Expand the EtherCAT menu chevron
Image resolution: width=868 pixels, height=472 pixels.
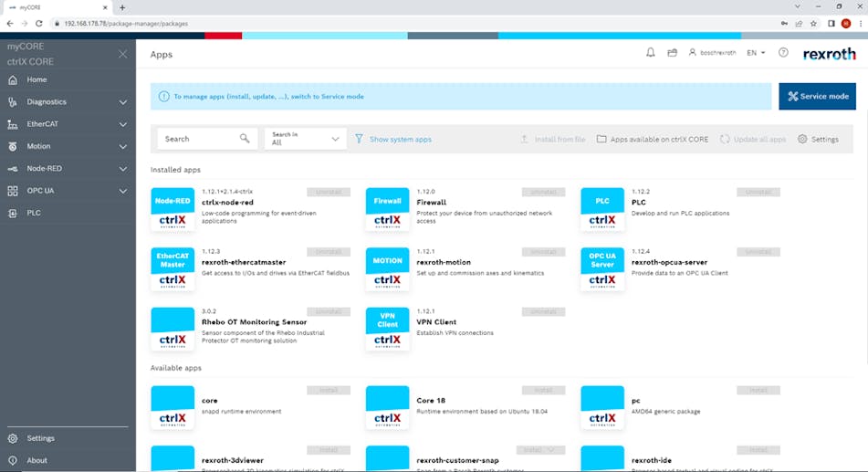[123, 125]
